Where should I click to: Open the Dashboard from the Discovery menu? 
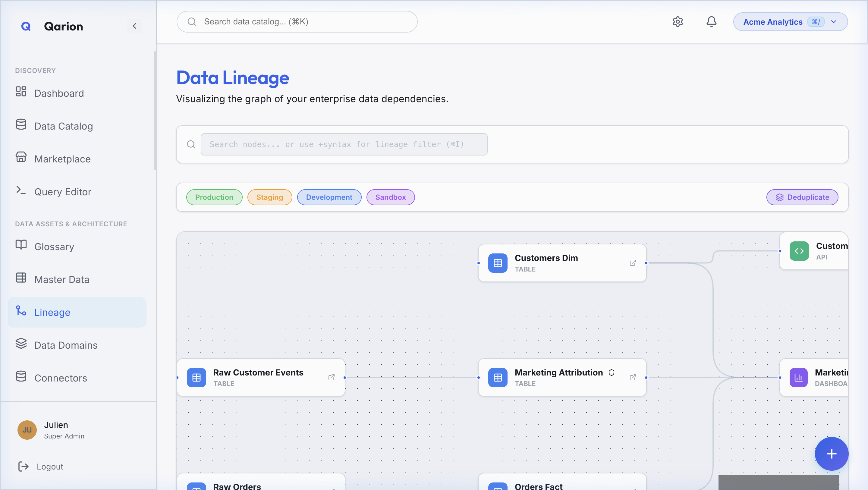(x=59, y=93)
